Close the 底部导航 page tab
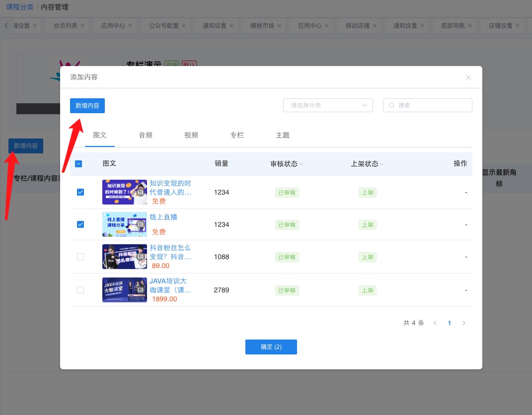This screenshot has width=532, height=415. click(x=470, y=25)
